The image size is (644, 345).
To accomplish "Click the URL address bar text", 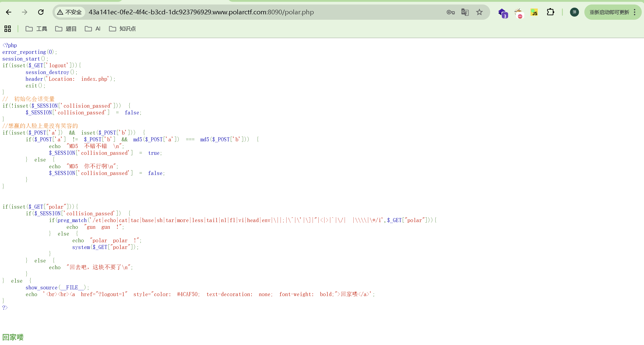I will pyautogui.click(x=201, y=12).
